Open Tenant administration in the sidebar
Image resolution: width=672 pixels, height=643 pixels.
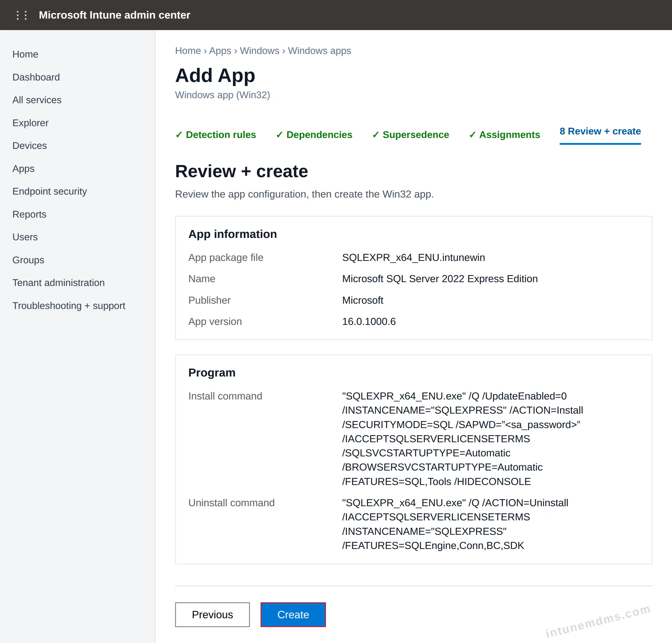pos(59,283)
